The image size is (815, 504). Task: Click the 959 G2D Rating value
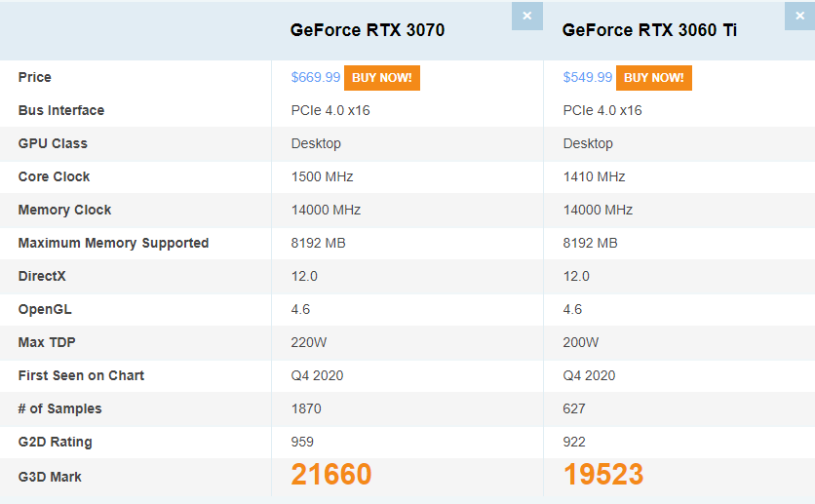(x=302, y=443)
